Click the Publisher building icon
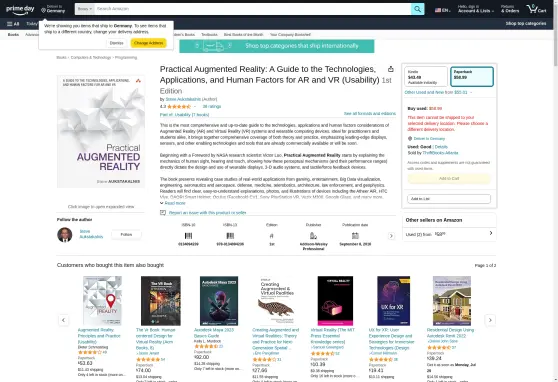The height and width of the screenshot is (382, 558). [313, 236]
